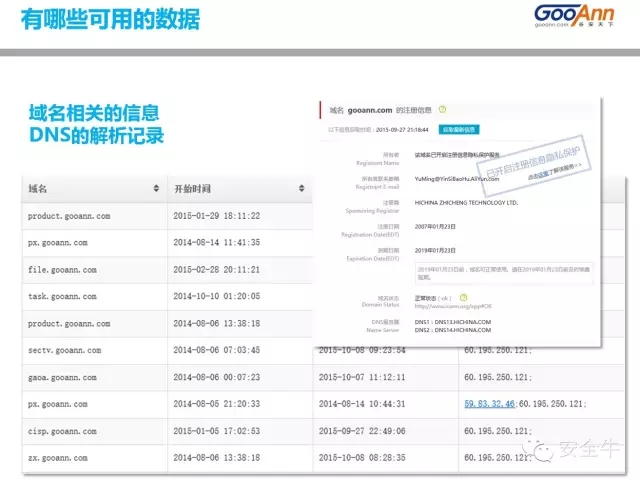Image resolution: width=640 pixels, height=481 pixels.
Task: Click the sort arrows in the 域名 column header
Action: point(156,188)
